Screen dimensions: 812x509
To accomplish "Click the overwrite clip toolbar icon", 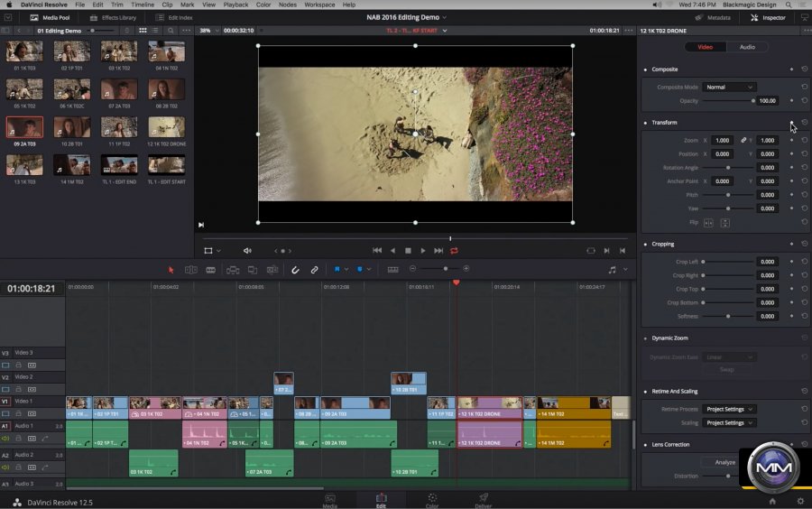I will (x=253, y=270).
